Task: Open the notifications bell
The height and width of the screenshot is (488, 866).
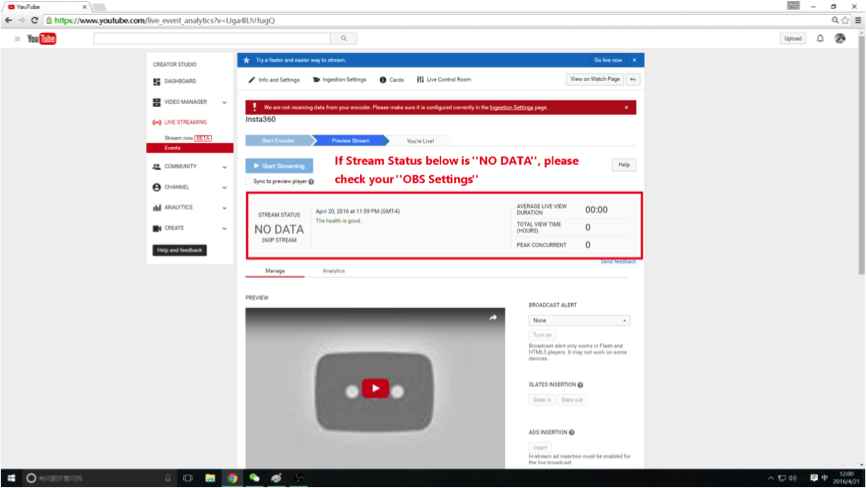Action: (x=820, y=38)
